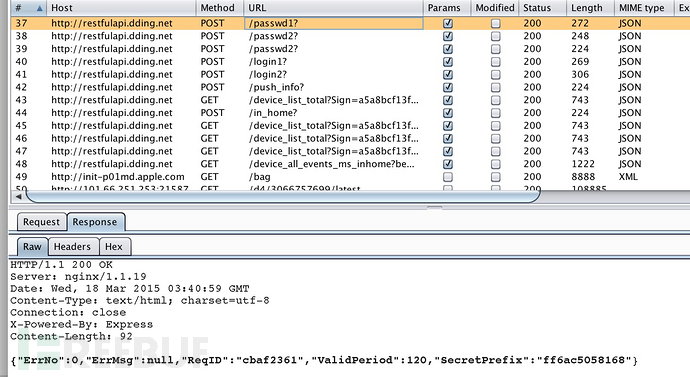This screenshot has height=377, width=690.
Task: Click the Connection: close line
Action: click(68, 312)
